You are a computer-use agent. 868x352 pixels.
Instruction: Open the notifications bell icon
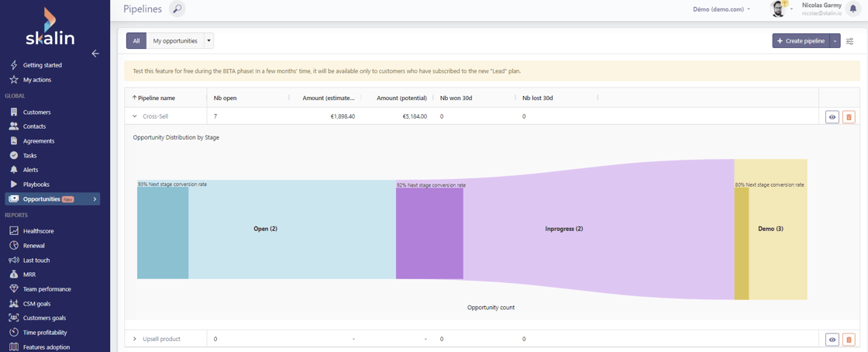click(853, 9)
